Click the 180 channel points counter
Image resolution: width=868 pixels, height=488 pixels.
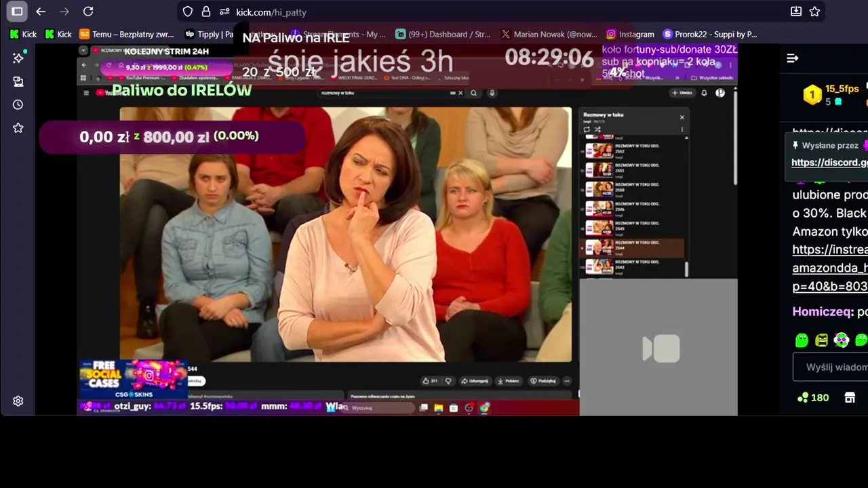813,398
